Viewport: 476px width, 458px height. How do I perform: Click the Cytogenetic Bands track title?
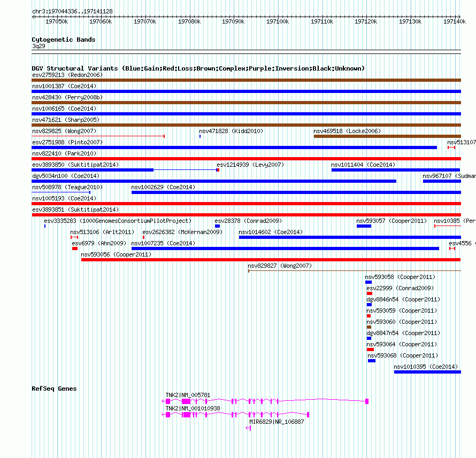(x=64, y=40)
